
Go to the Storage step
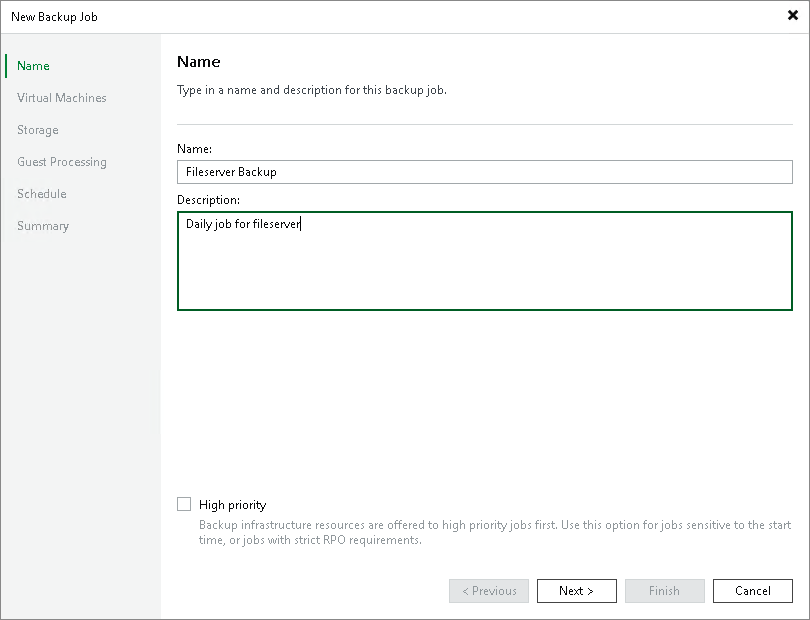[x=37, y=129]
